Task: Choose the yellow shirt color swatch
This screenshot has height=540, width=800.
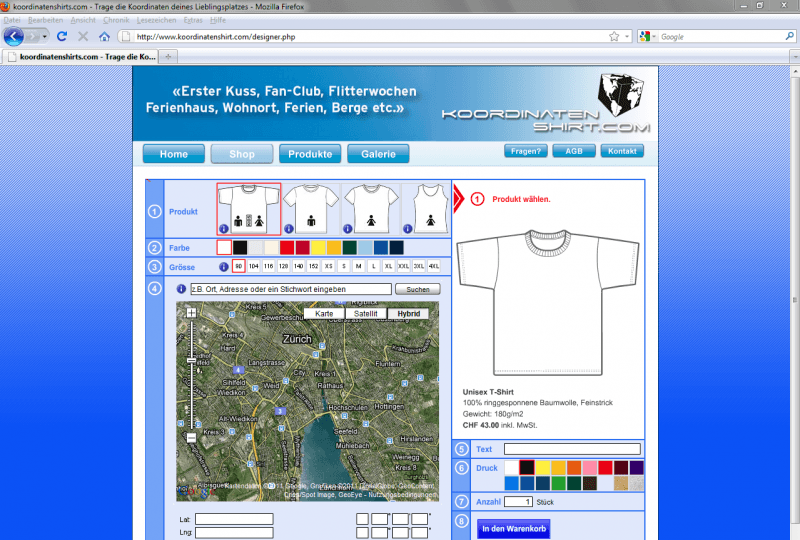Action: (x=318, y=247)
